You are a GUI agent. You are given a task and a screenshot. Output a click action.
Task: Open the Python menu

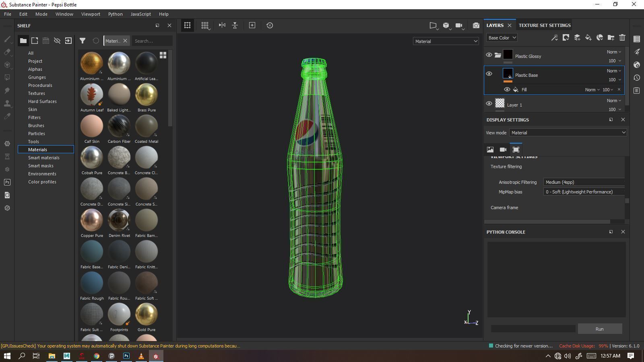pyautogui.click(x=116, y=14)
